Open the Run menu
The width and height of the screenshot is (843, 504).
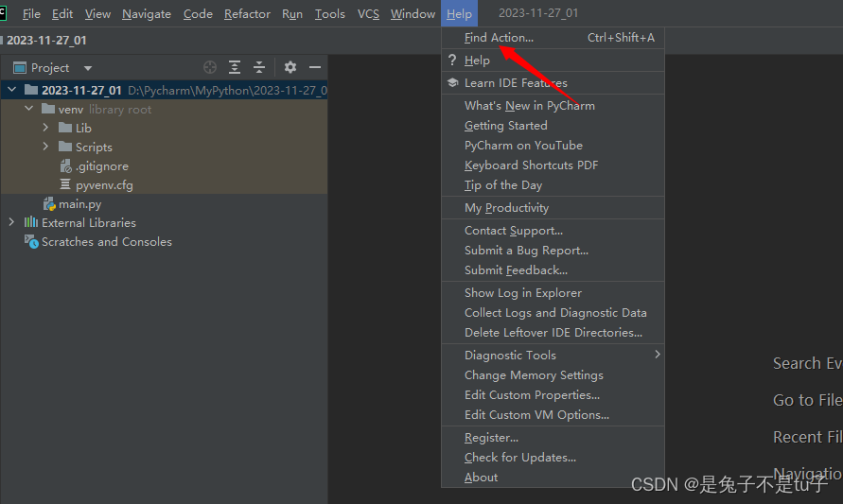[292, 14]
